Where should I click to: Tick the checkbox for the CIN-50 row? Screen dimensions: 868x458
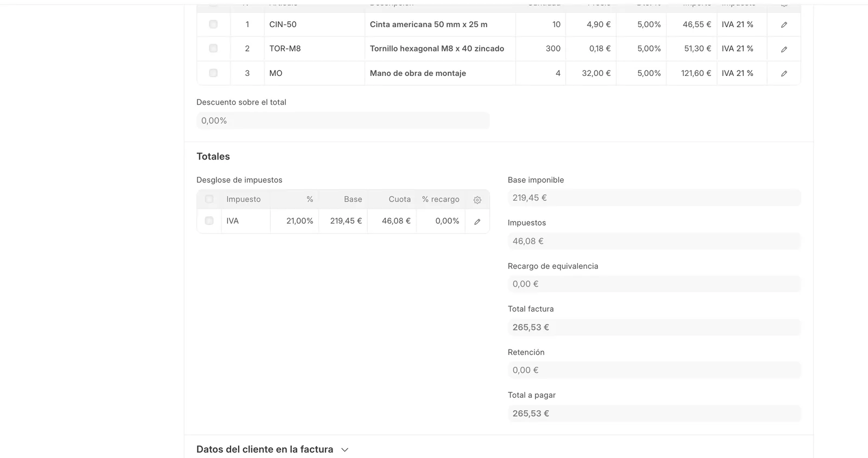point(213,24)
